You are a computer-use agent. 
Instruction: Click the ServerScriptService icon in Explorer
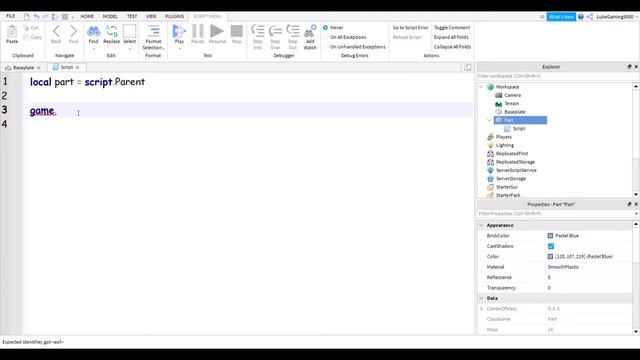point(491,170)
